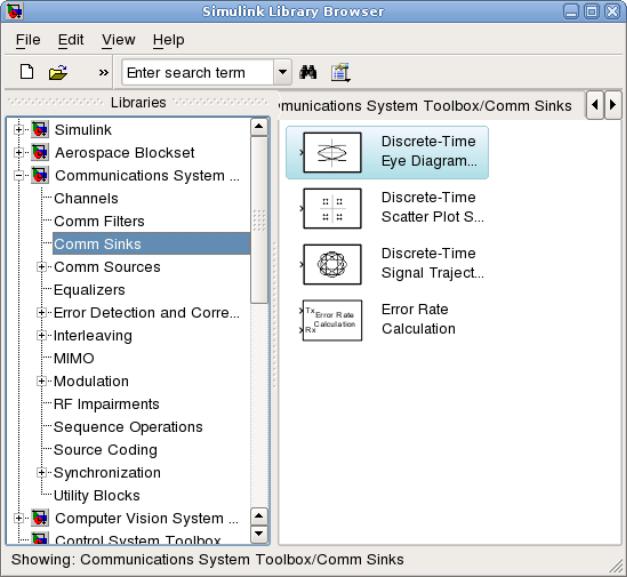Open the Help menu
Viewport: 627px width, 577px height.
click(168, 40)
